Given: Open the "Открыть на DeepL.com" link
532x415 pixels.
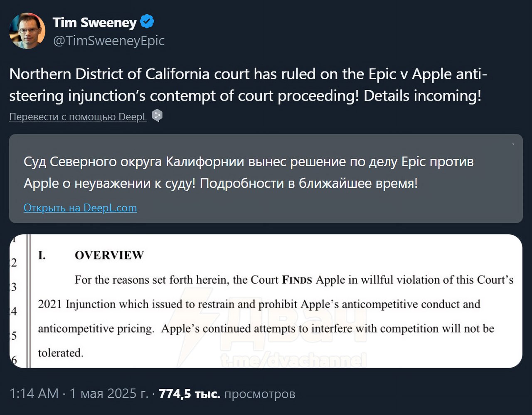Looking at the screenshot, I should point(80,208).
